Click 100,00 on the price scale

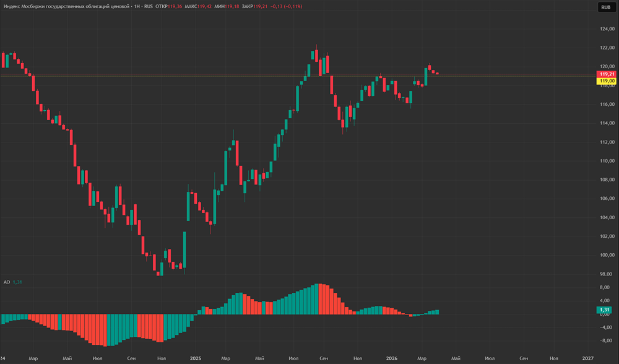(607, 255)
